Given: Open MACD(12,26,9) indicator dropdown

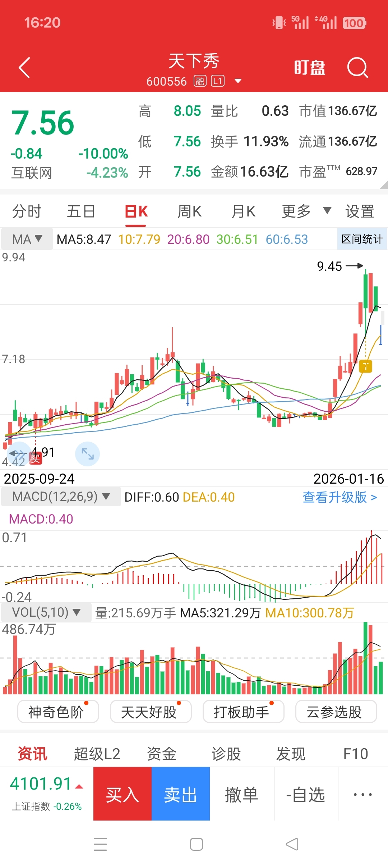Looking at the screenshot, I should pos(61,497).
